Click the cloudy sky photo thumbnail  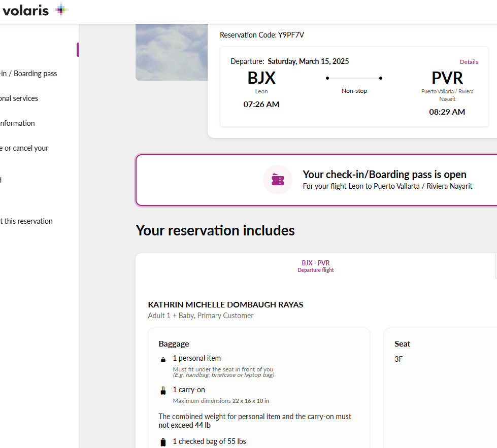click(x=171, y=51)
